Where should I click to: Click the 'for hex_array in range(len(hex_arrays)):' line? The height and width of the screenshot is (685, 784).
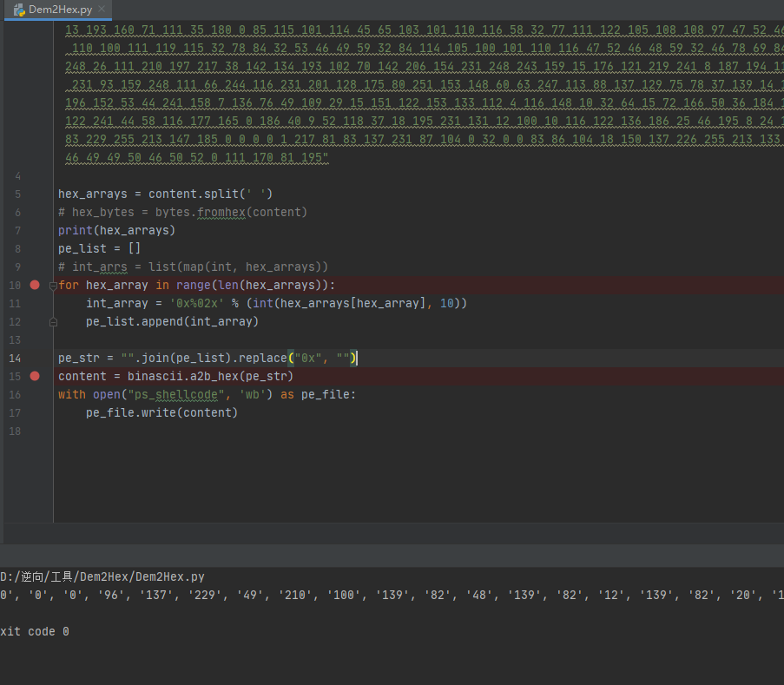(196, 285)
